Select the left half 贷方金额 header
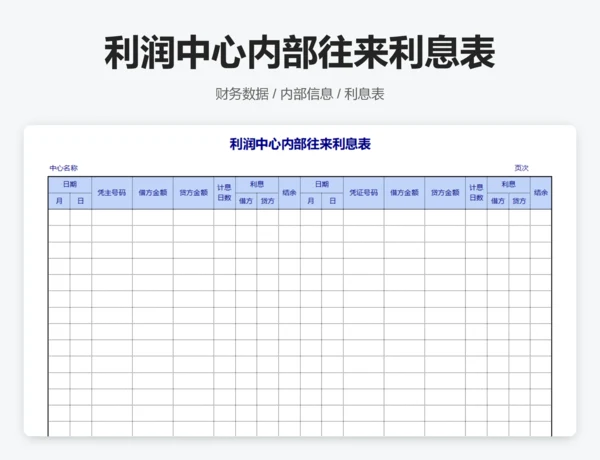The height and width of the screenshot is (460, 600). point(193,193)
